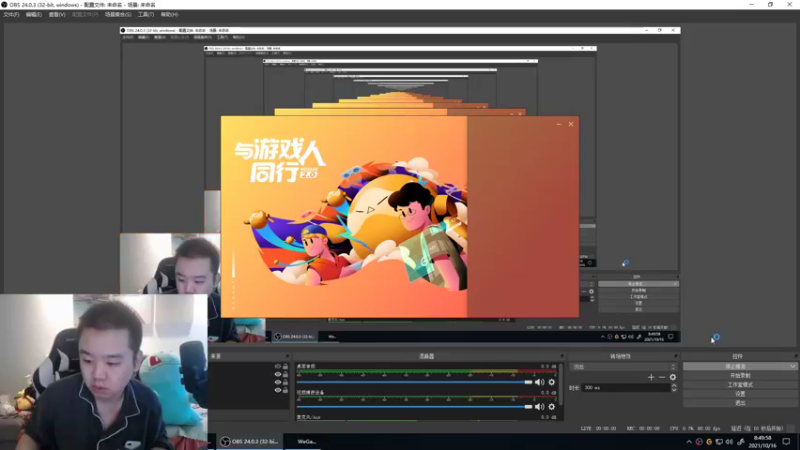Open the 场景集合(S) menu

(118, 15)
